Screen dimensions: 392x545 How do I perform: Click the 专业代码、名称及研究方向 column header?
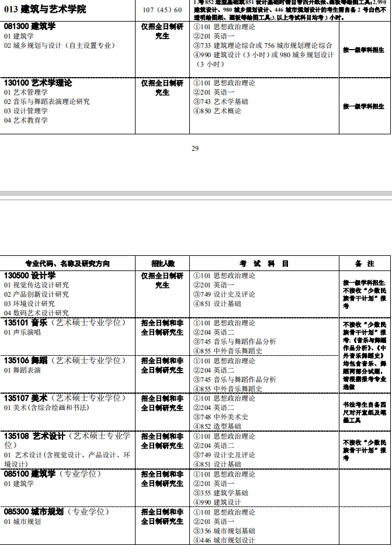pos(67,263)
